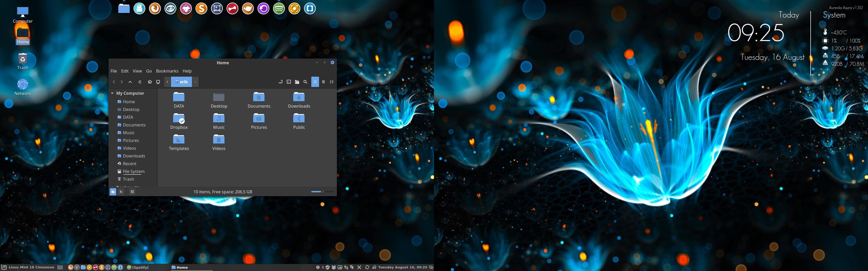This screenshot has width=868, height=271.
Task: Open Brackets editor from the top dock
Action: point(310,9)
